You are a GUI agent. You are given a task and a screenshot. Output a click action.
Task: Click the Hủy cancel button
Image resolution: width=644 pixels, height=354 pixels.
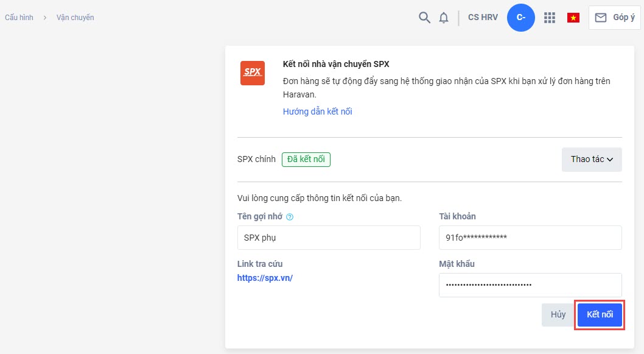[558, 315]
